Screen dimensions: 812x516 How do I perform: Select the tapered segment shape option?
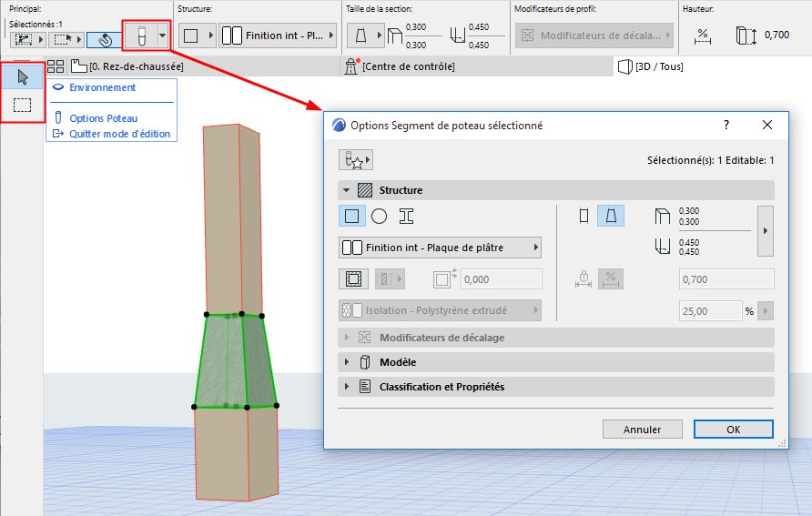(x=611, y=216)
